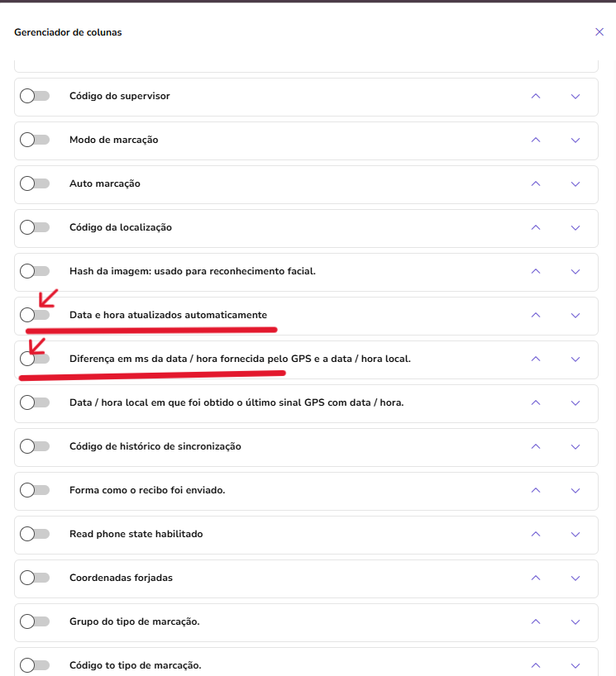The width and height of the screenshot is (616, 676).
Task: Move 'Auto marcação' column up
Action: point(536,183)
